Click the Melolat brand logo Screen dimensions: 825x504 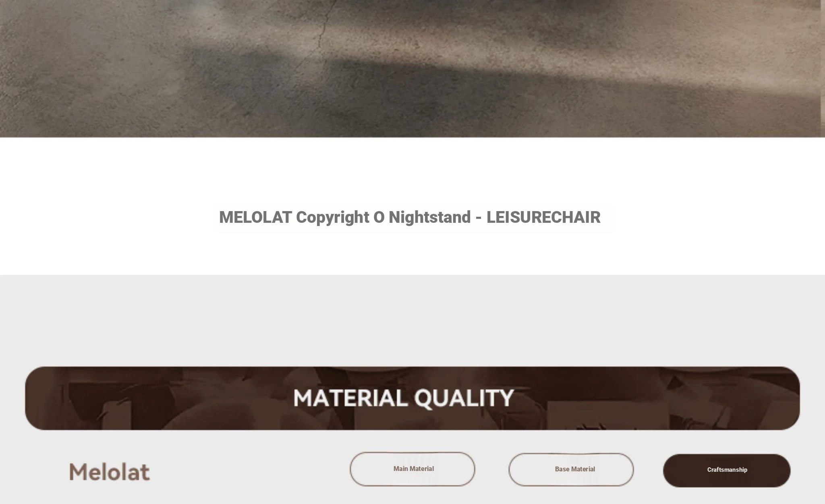(x=110, y=472)
